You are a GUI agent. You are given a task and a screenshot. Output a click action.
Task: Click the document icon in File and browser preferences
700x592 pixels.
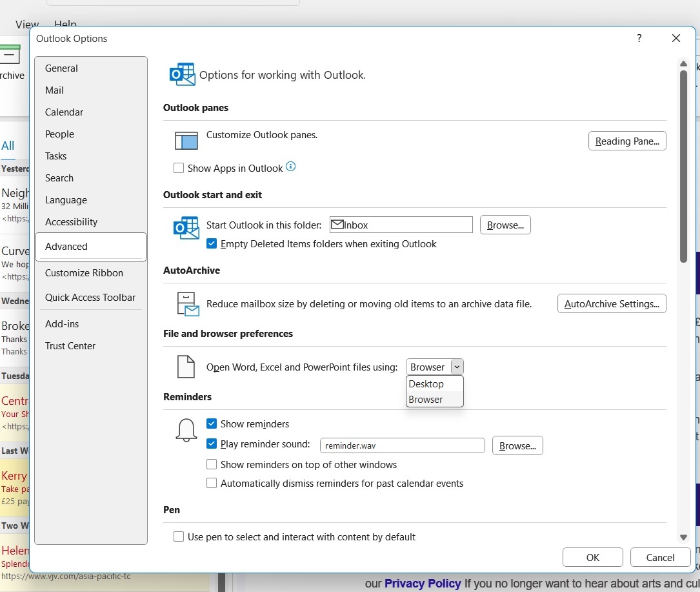coord(186,367)
